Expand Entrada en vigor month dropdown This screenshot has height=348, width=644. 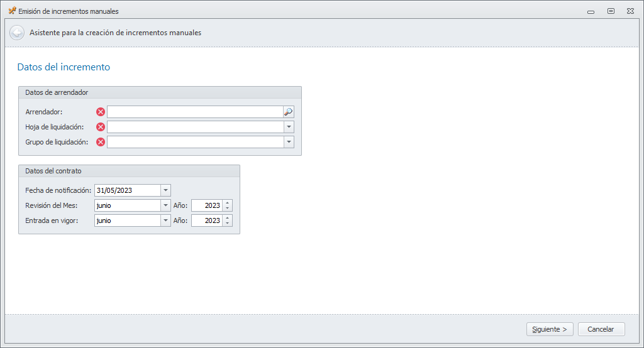tap(165, 220)
